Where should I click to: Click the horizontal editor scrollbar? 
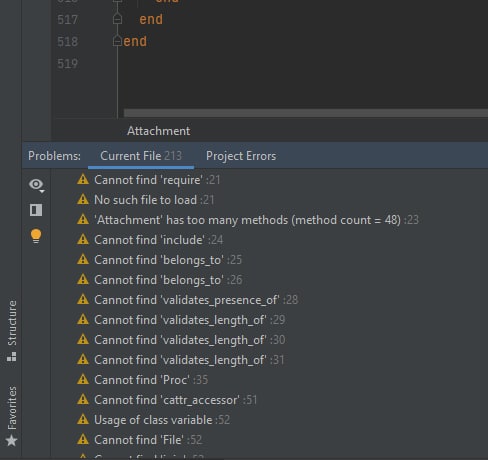pyautogui.click(x=306, y=113)
